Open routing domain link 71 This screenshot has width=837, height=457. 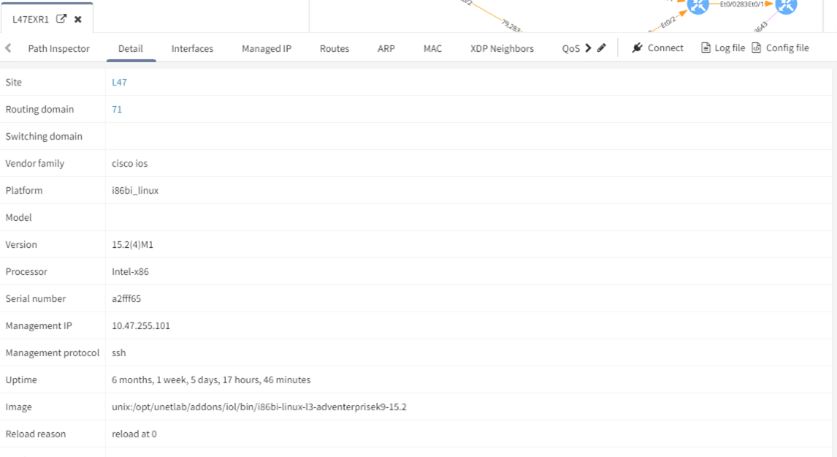[x=117, y=110]
